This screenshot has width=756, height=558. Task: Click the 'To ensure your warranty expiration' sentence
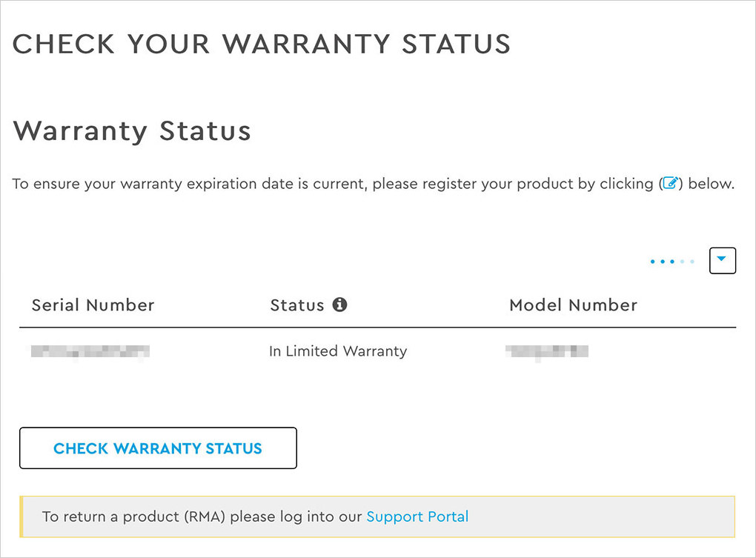tap(373, 184)
